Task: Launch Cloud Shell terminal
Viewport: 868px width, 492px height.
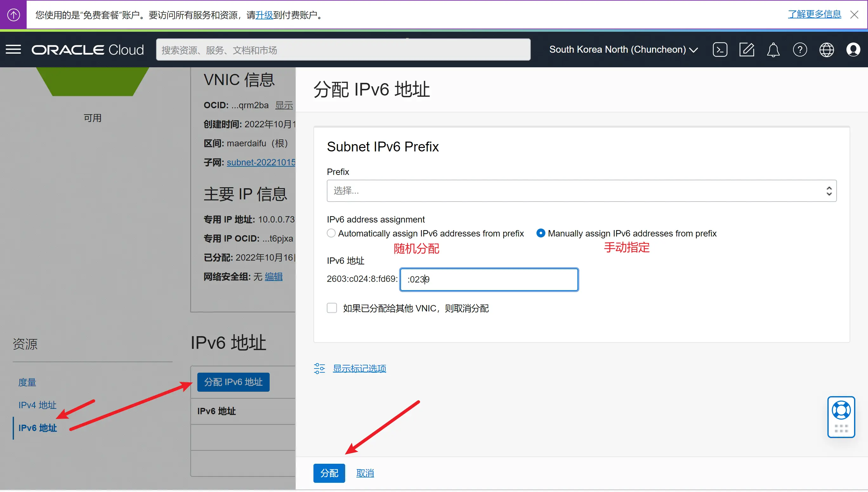Action: point(720,49)
